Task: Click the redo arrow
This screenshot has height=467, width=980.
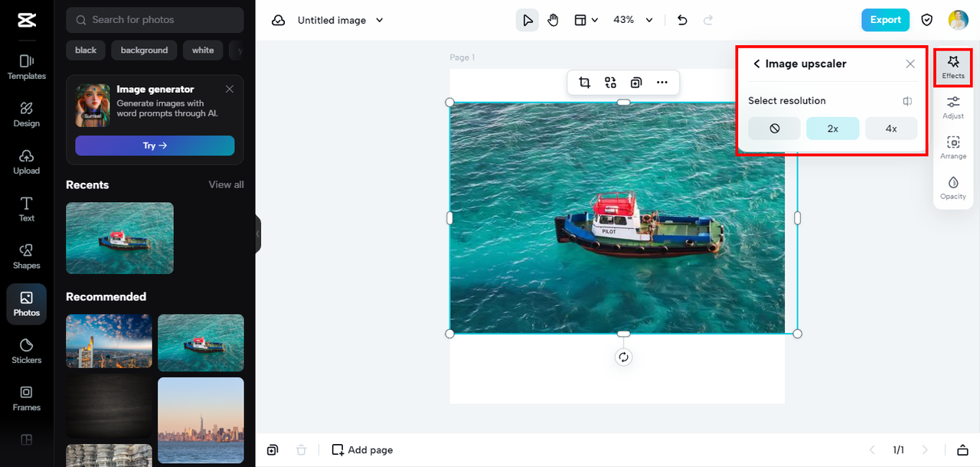Action: 708,21
